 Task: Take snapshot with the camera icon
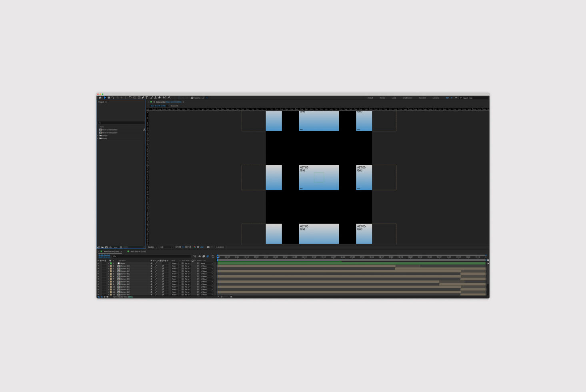coord(208,247)
